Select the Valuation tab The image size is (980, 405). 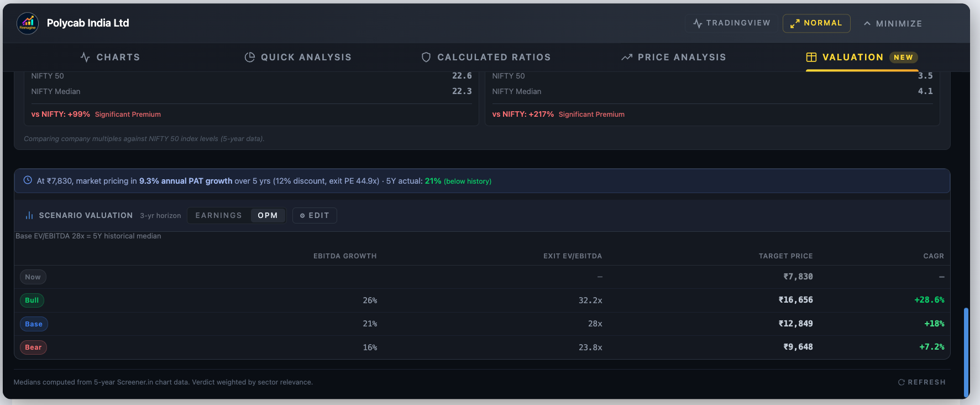click(862, 57)
